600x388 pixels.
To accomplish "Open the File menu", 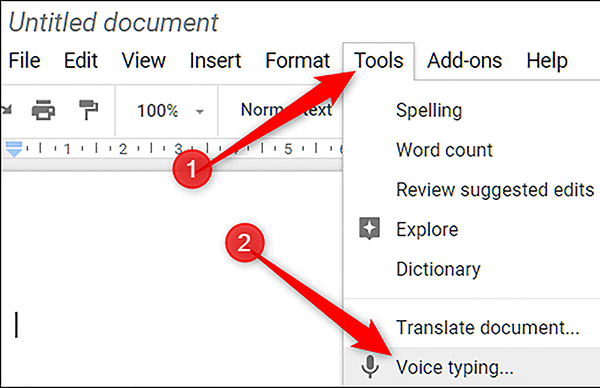I will point(24,60).
